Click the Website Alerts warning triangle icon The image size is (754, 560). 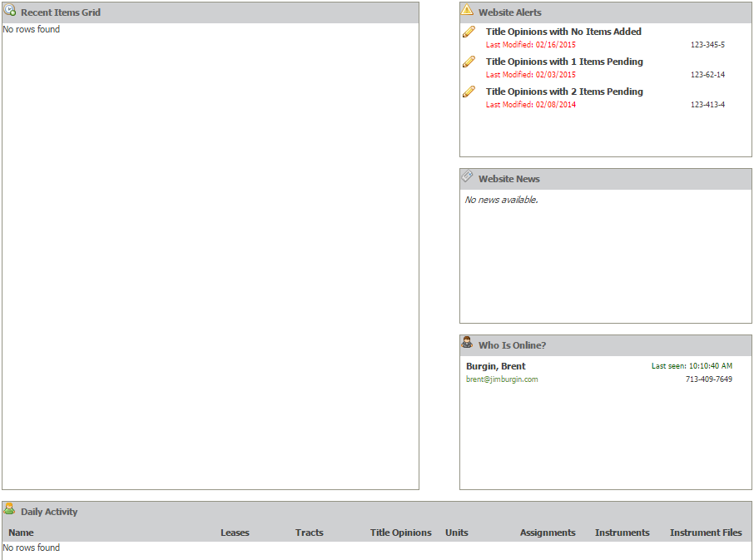[x=467, y=11]
